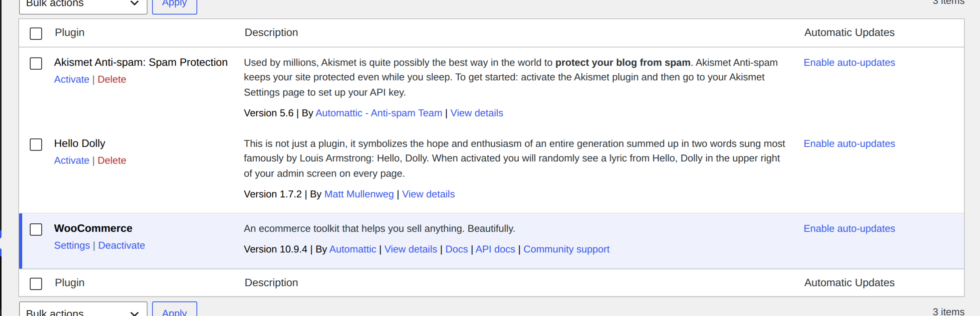This screenshot has width=980, height=316.
Task: Click the Akismet Anti-spam: Spam Protection title
Action: (x=141, y=62)
